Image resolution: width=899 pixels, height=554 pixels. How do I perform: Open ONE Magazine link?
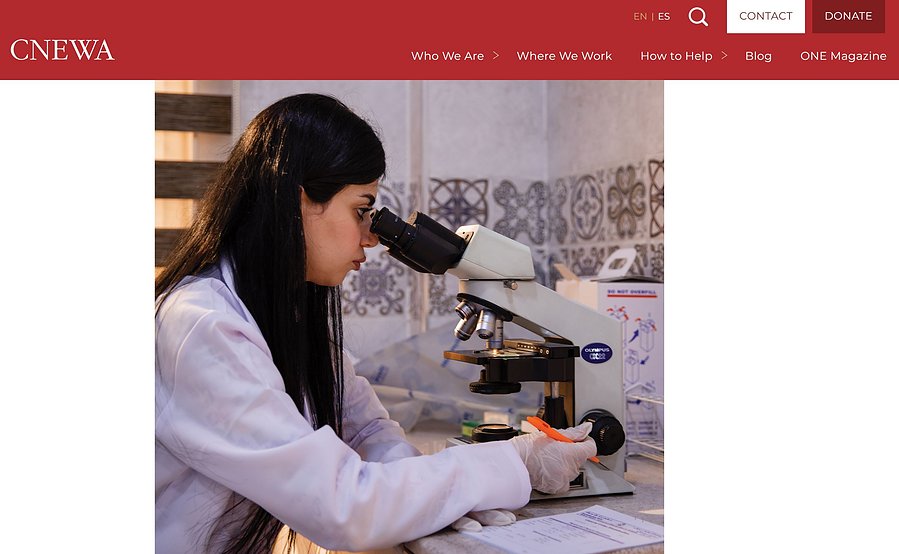(843, 56)
